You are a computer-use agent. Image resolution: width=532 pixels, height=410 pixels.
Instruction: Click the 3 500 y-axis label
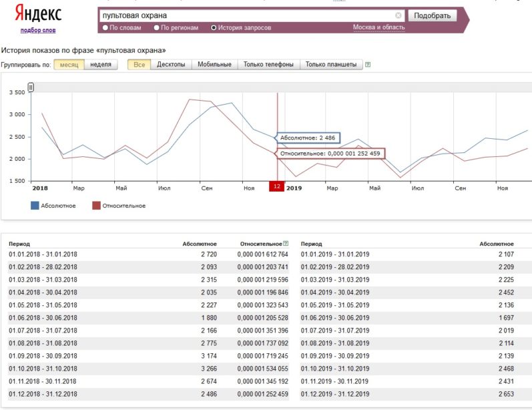click(x=17, y=92)
